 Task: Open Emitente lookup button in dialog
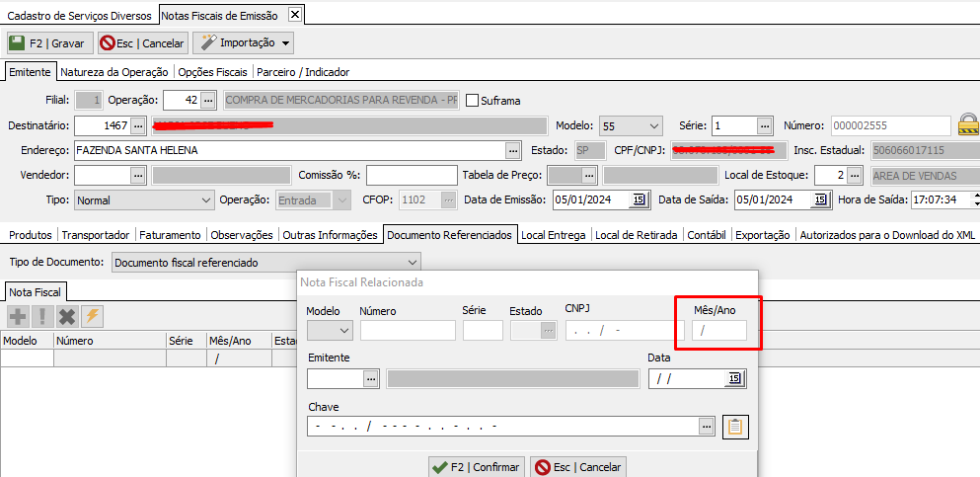tap(371, 378)
